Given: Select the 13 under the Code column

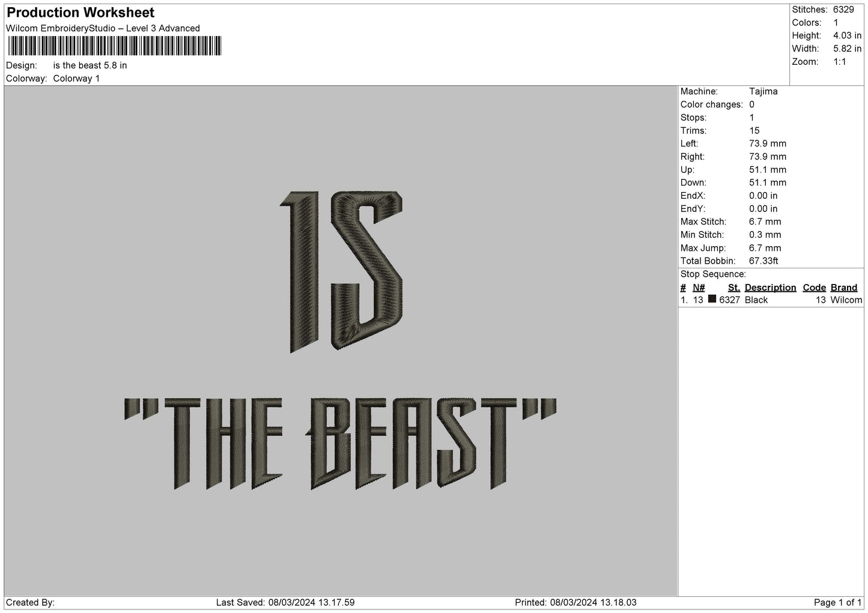Looking at the screenshot, I should pyautogui.click(x=821, y=300).
